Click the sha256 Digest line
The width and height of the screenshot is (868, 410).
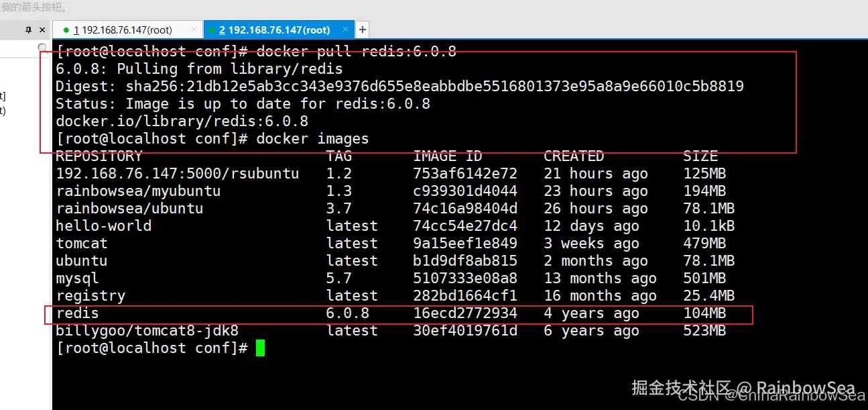click(x=399, y=86)
